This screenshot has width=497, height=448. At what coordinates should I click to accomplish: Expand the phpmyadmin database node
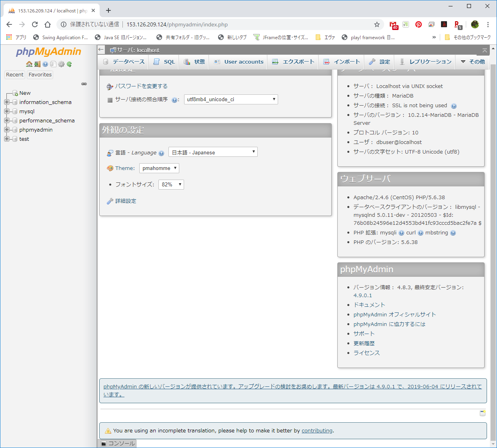click(x=7, y=130)
